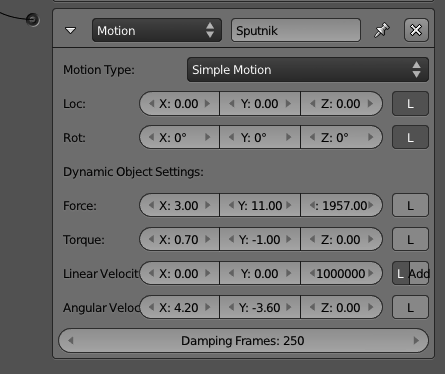Pin the Sputnik actuator

click(x=382, y=30)
